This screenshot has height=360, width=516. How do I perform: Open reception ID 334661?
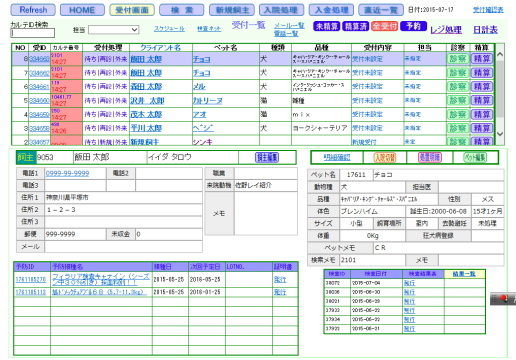click(x=39, y=87)
